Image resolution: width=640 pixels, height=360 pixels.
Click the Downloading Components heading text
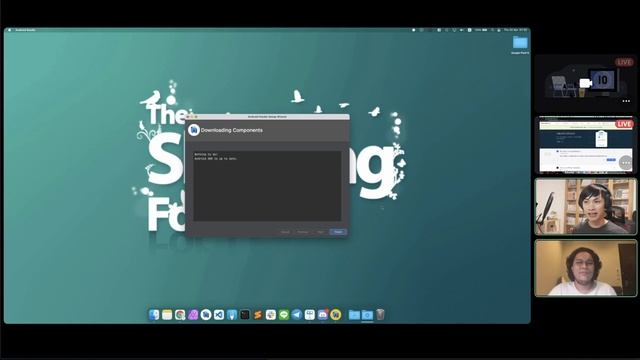click(x=232, y=130)
